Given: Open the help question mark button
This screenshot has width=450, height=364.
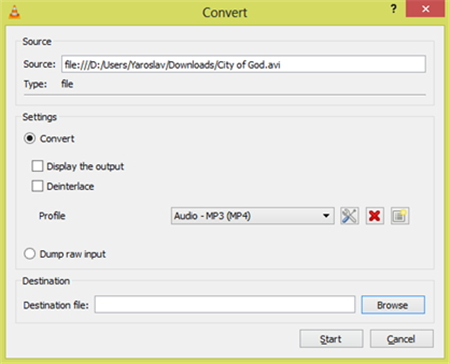Looking at the screenshot, I should click(393, 9).
